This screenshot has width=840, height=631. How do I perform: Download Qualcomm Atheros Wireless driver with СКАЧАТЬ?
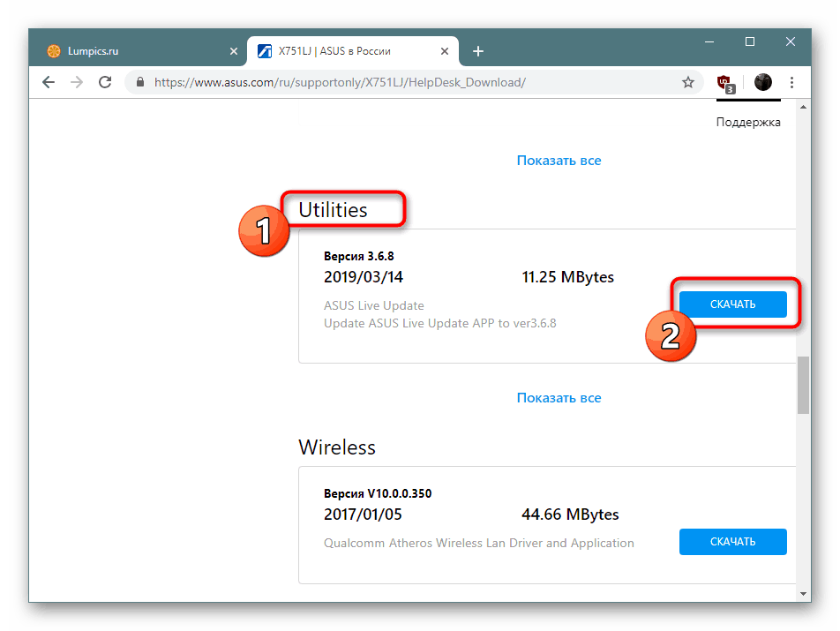click(x=733, y=542)
